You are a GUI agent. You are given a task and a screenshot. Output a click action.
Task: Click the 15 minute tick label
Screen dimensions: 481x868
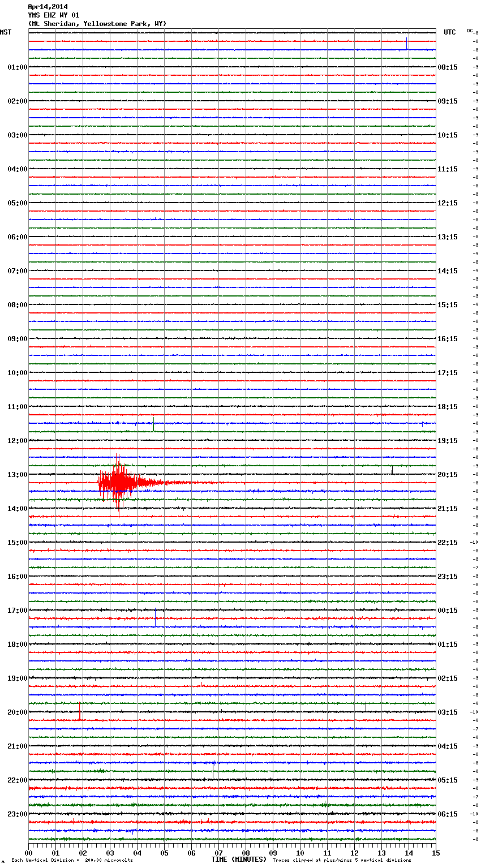tap(435, 853)
